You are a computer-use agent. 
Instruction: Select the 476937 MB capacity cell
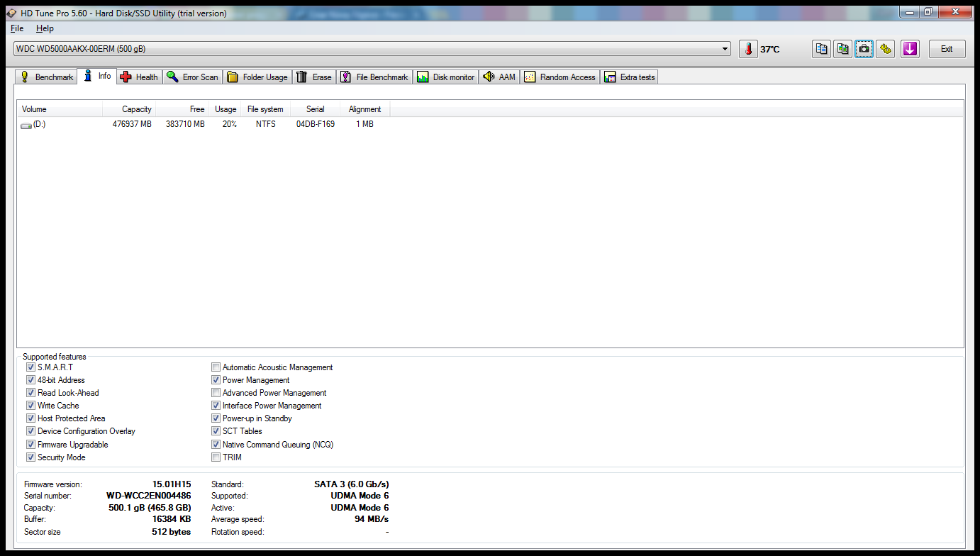click(x=132, y=124)
